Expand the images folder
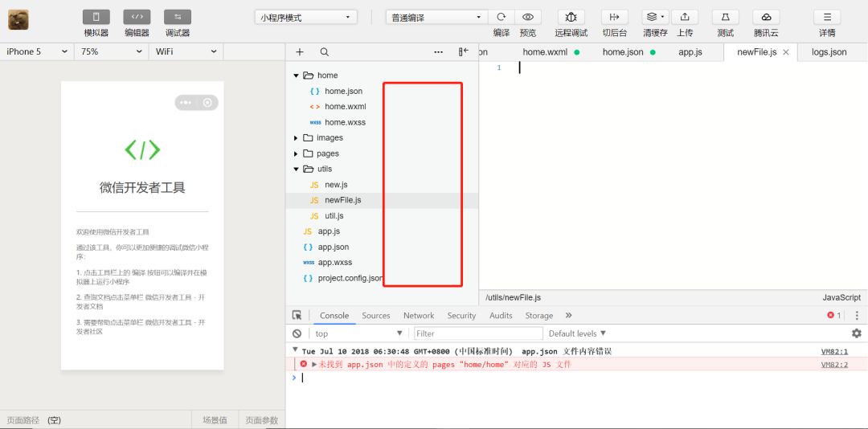The image size is (868, 429). [x=296, y=138]
